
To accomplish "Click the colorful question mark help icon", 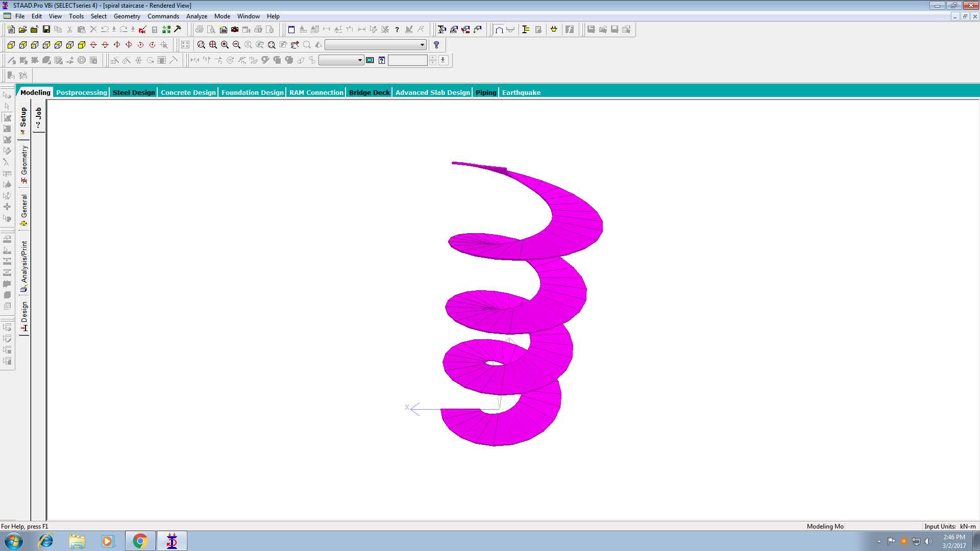I will pyautogui.click(x=436, y=45).
